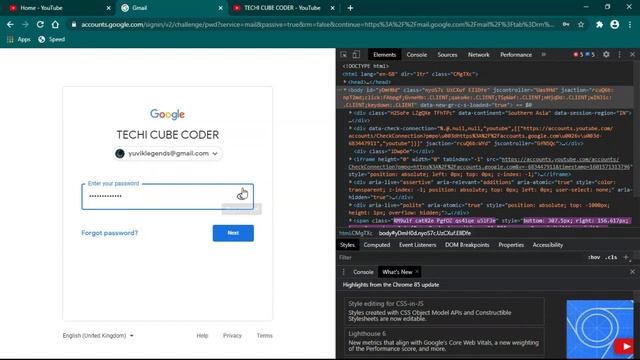Open the English (United Kingdom) language dropdown
640x360 pixels.
(x=98, y=336)
